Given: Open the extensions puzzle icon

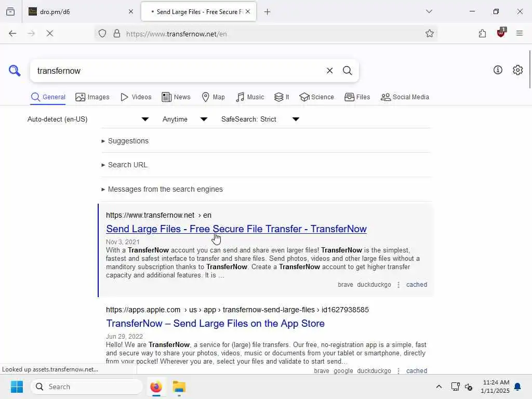Looking at the screenshot, I should [482, 33].
